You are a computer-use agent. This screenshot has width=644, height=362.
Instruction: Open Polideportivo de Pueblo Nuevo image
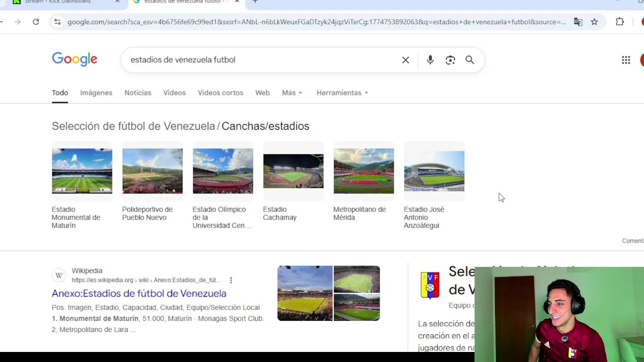coord(152,171)
